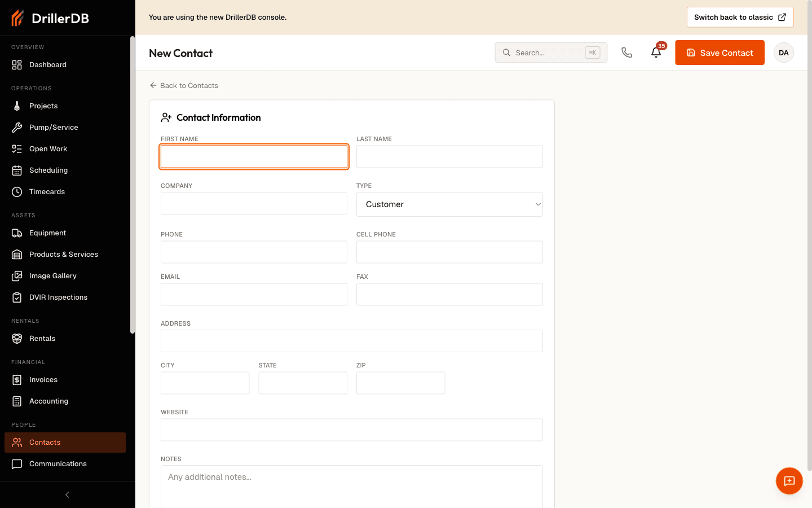Open notifications bell with 35 badge
The height and width of the screenshot is (508, 812).
coord(656,52)
